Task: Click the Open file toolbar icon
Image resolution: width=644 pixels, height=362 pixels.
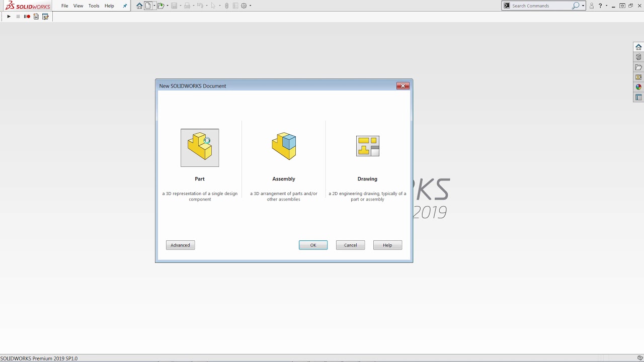Action: (x=161, y=6)
